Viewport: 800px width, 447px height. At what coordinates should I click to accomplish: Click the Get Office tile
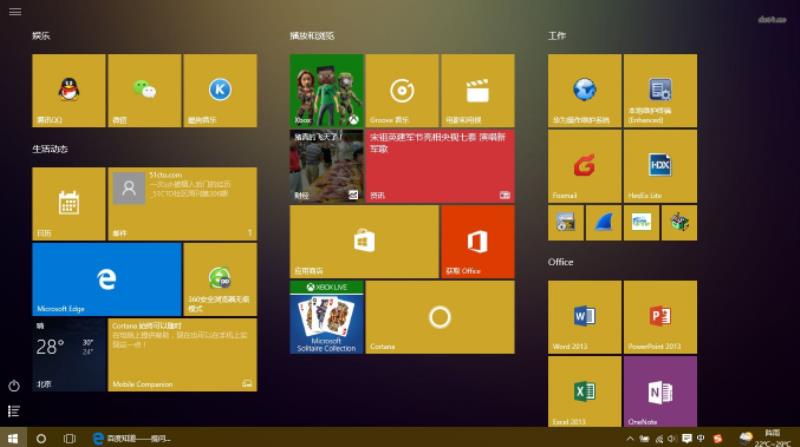coord(478,242)
